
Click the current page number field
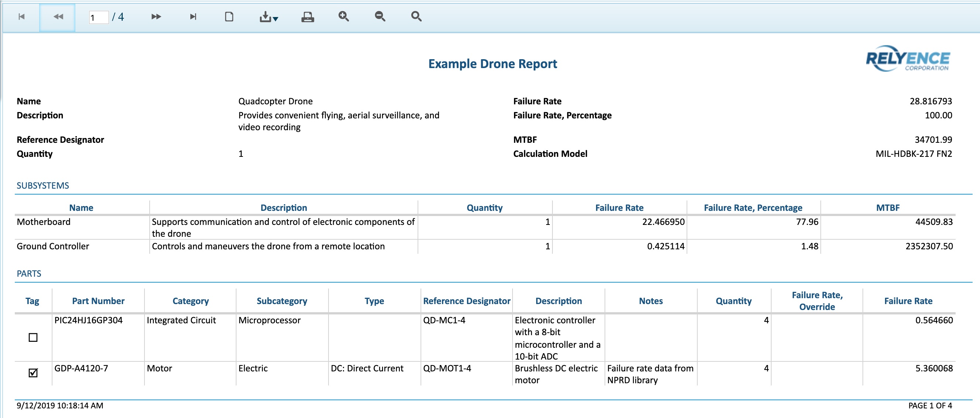pos(98,17)
